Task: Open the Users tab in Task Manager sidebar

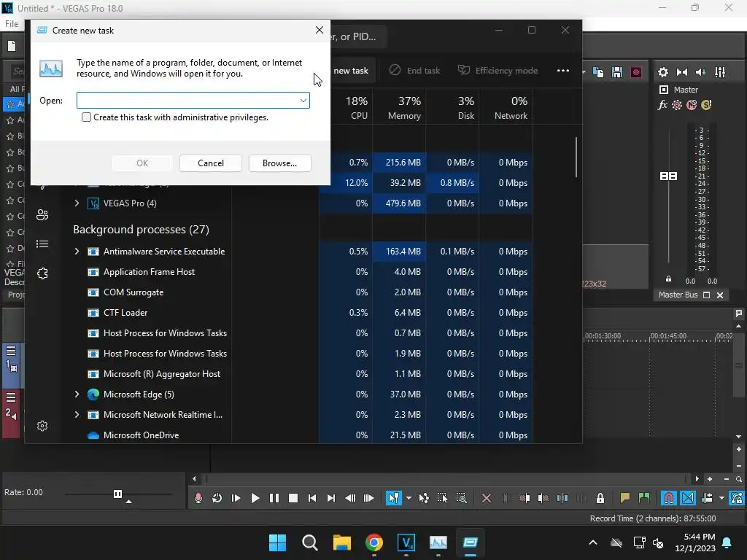Action: 42,215
